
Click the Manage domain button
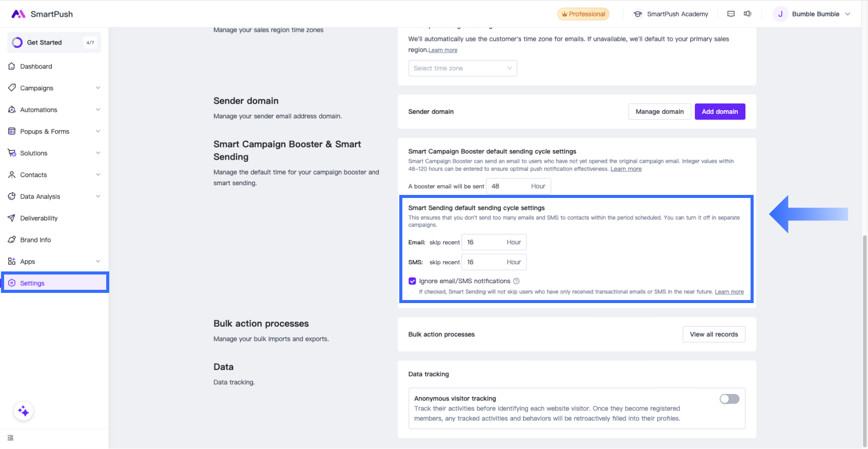[x=659, y=112]
